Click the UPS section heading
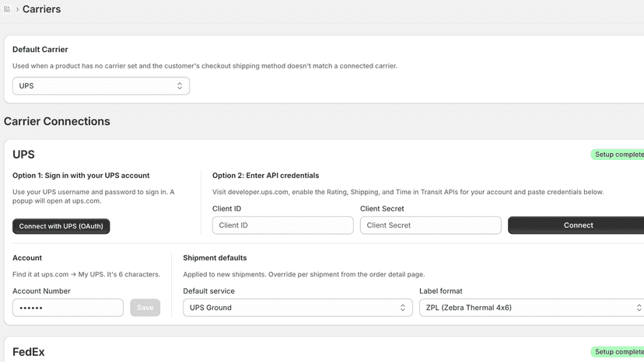The width and height of the screenshot is (644, 362). click(23, 155)
